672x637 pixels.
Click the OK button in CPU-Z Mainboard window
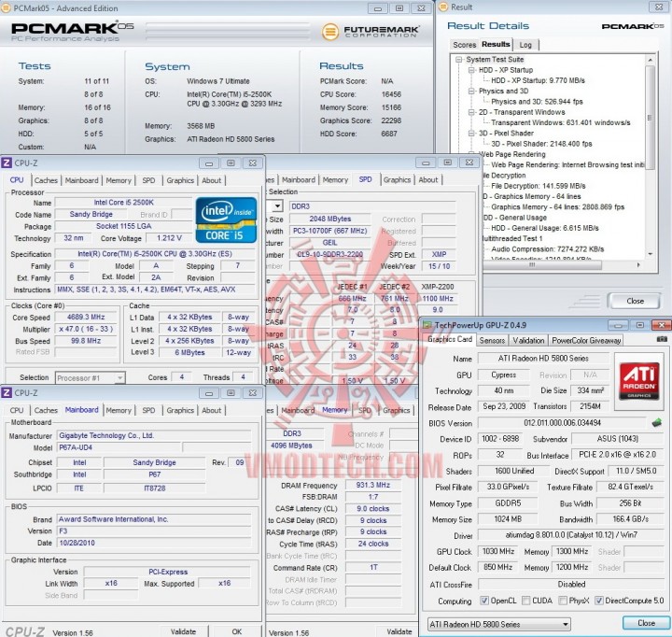(x=236, y=631)
